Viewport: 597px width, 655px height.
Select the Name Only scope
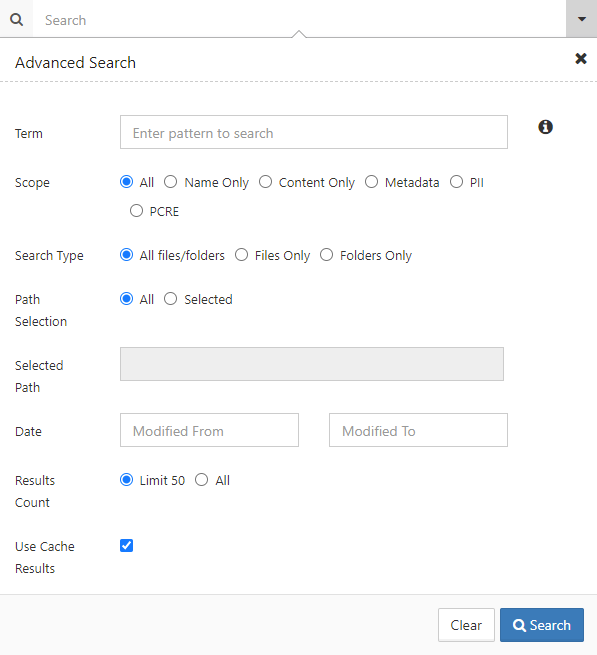[170, 182]
